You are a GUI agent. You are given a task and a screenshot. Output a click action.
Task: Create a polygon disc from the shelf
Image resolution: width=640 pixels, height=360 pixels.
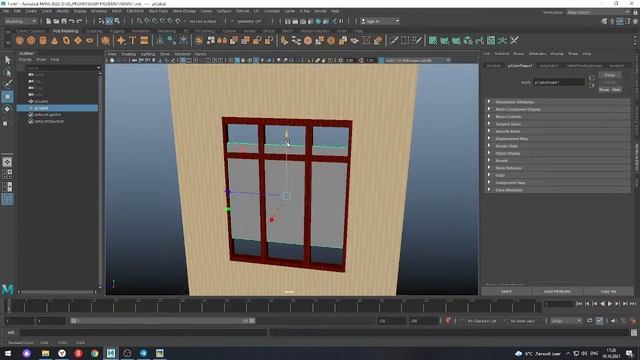pyautogui.click(x=89, y=40)
